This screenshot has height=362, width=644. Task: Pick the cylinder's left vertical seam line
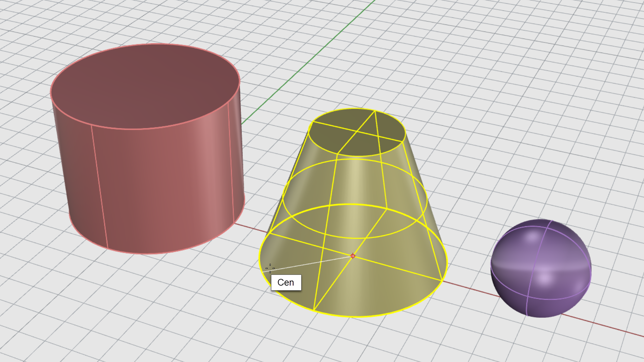(x=99, y=188)
